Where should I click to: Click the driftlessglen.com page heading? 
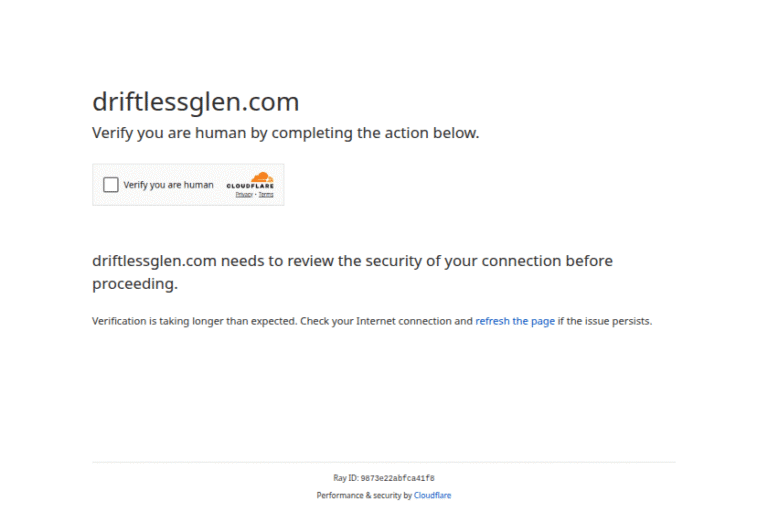pyautogui.click(x=195, y=102)
